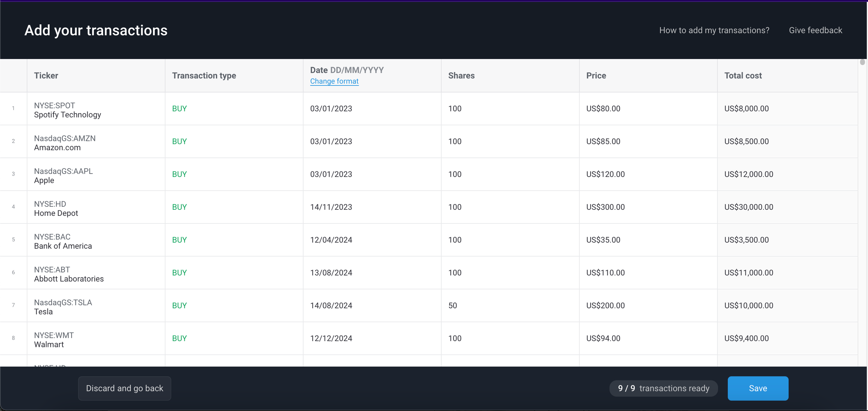The width and height of the screenshot is (868, 411).
Task: Edit date 14/11/2023 in Home Depot row
Action: pyautogui.click(x=372, y=207)
